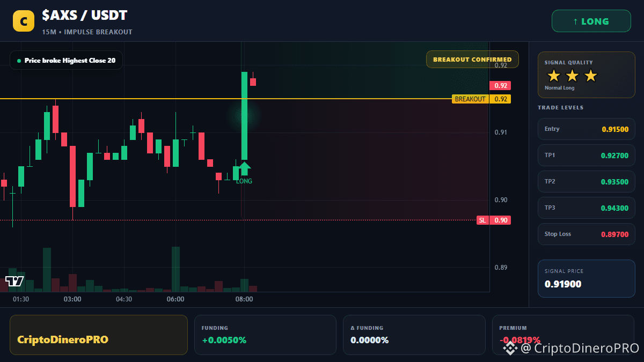
Task: Click the second gold signal quality star
Action: coord(572,76)
